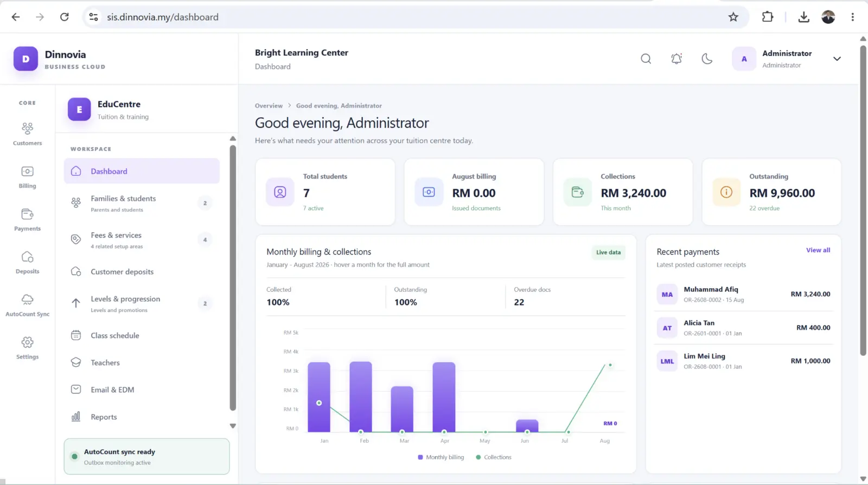Click the EduCentre E app icon
This screenshot has width=868, height=485.
point(79,109)
